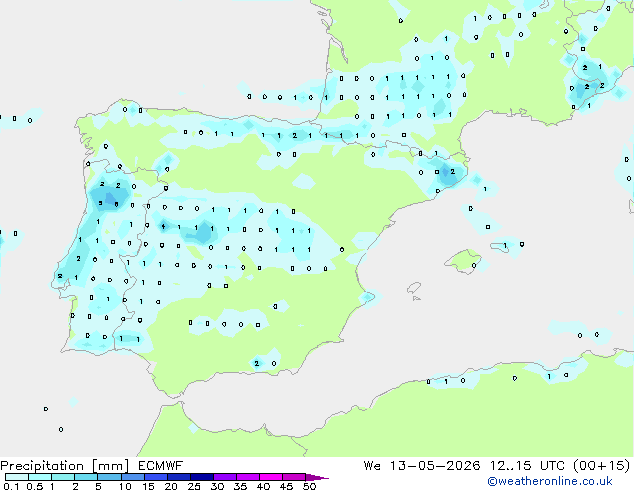
Task: Choose the 20–25 mm dark blue swatch
Action: [179, 477]
